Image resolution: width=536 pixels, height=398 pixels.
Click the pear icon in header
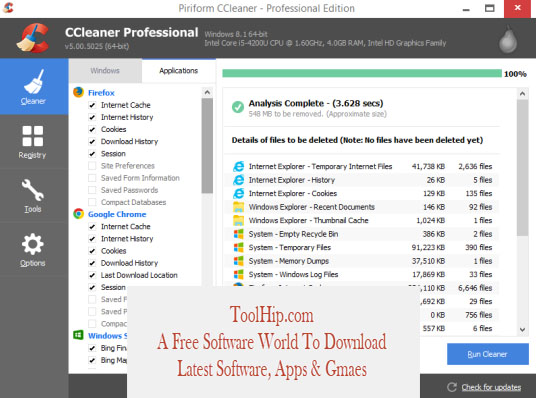(x=508, y=40)
